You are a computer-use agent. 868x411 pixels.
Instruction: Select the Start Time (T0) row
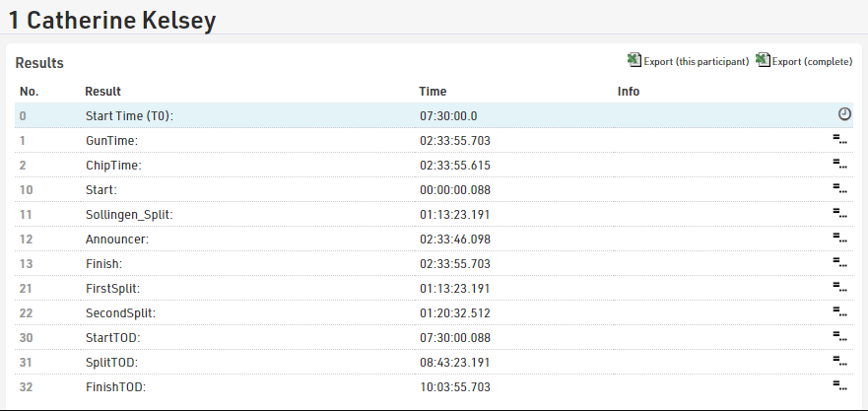coord(129,116)
